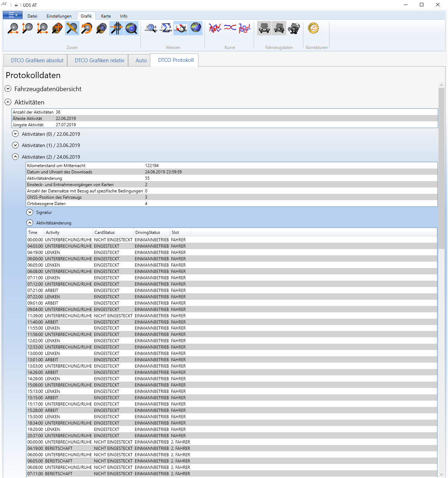
Task: Click the Kilometerstand value 122194
Action: point(152,166)
